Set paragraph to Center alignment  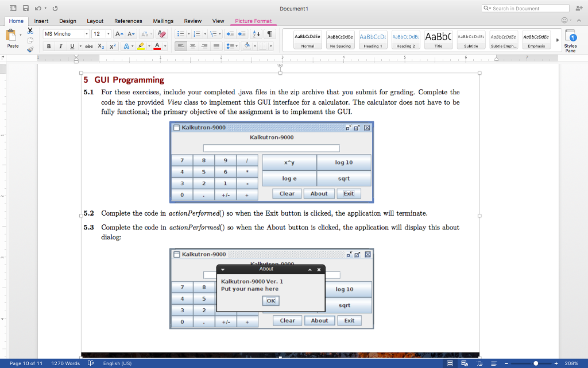(x=193, y=46)
